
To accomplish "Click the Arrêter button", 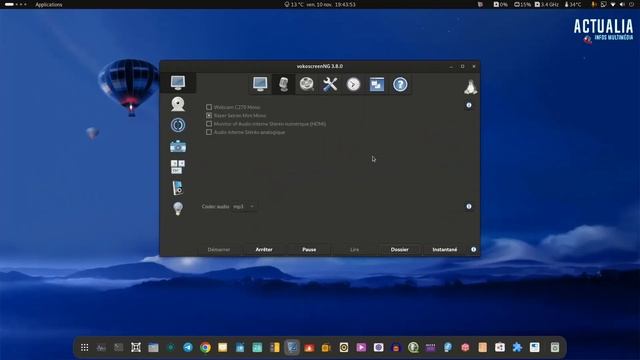I will pyautogui.click(x=264, y=249).
